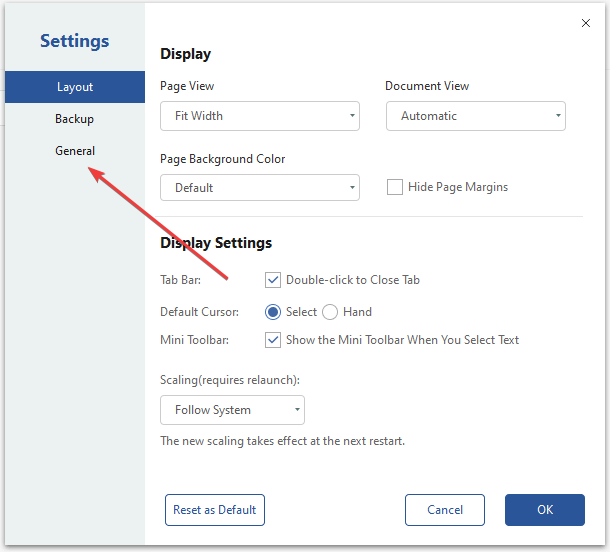This screenshot has height=552, width=610.
Task: Close the Settings dialog with X
Action: click(x=585, y=23)
